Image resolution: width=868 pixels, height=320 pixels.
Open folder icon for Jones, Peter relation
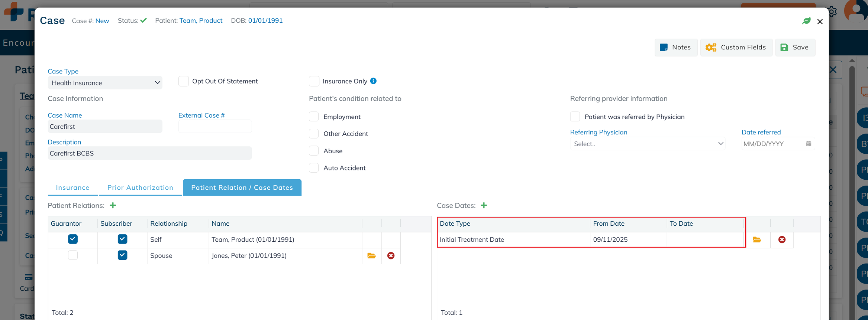tap(371, 256)
